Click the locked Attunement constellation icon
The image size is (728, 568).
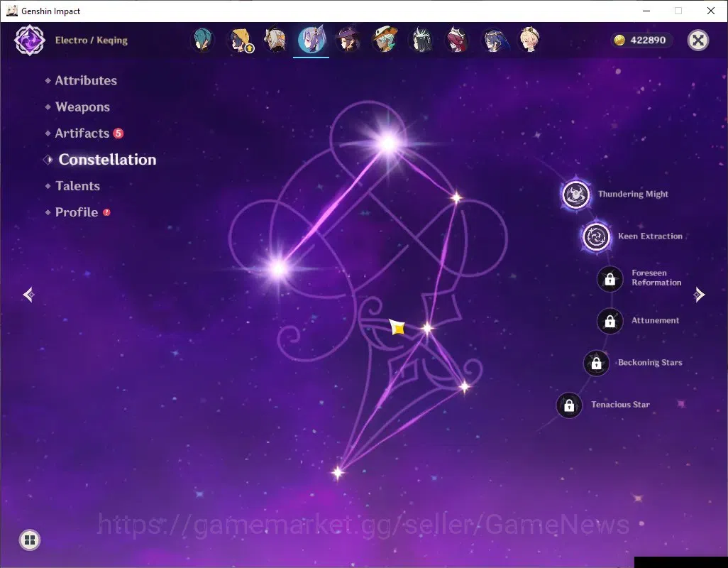point(610,321)
